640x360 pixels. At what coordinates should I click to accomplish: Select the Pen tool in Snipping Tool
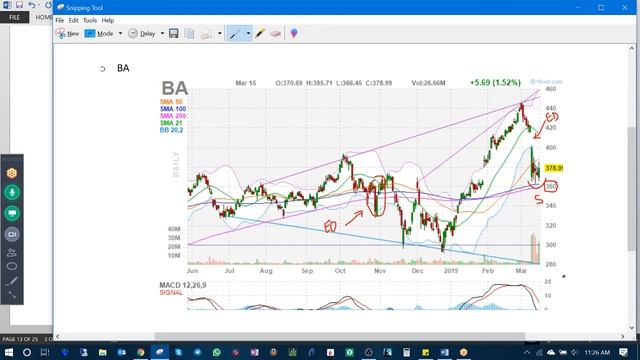235,33
